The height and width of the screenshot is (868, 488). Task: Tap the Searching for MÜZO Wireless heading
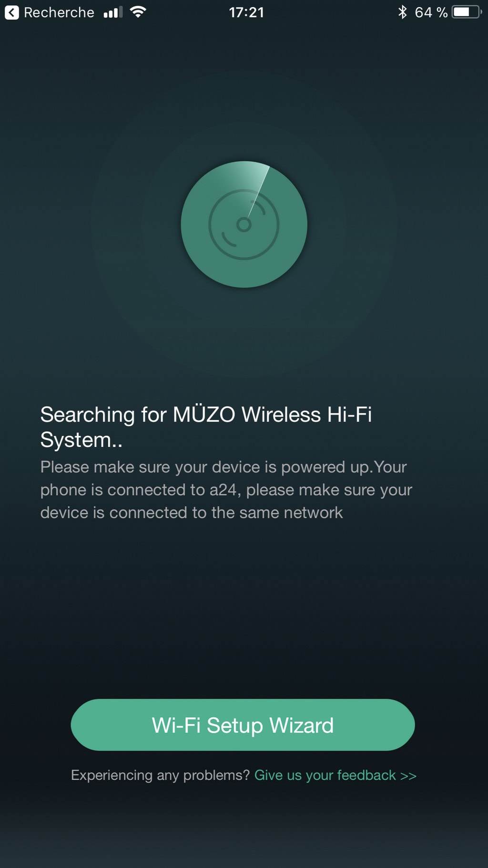206,427
